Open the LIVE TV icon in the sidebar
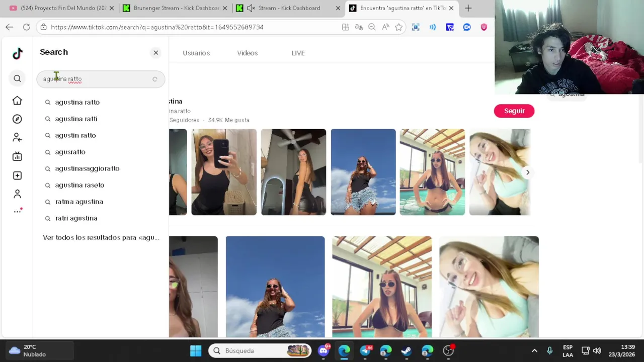Screen dimensions: 644x362 pyautogui.click(x=17, y=156)
